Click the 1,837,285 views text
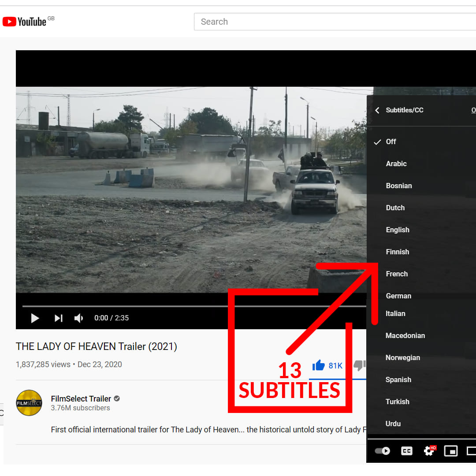Viewport: 476px width, 476px height. (43, 364)
